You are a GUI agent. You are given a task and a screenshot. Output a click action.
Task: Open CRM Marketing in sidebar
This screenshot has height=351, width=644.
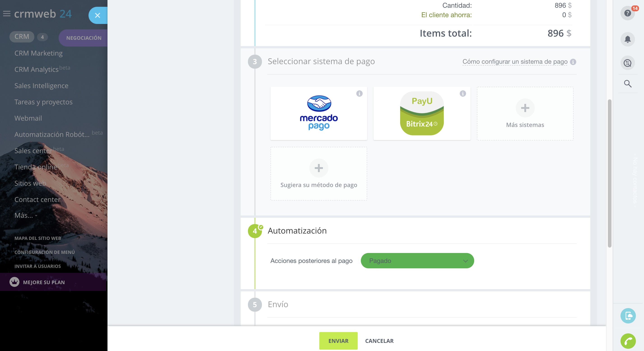coord(38,53)
